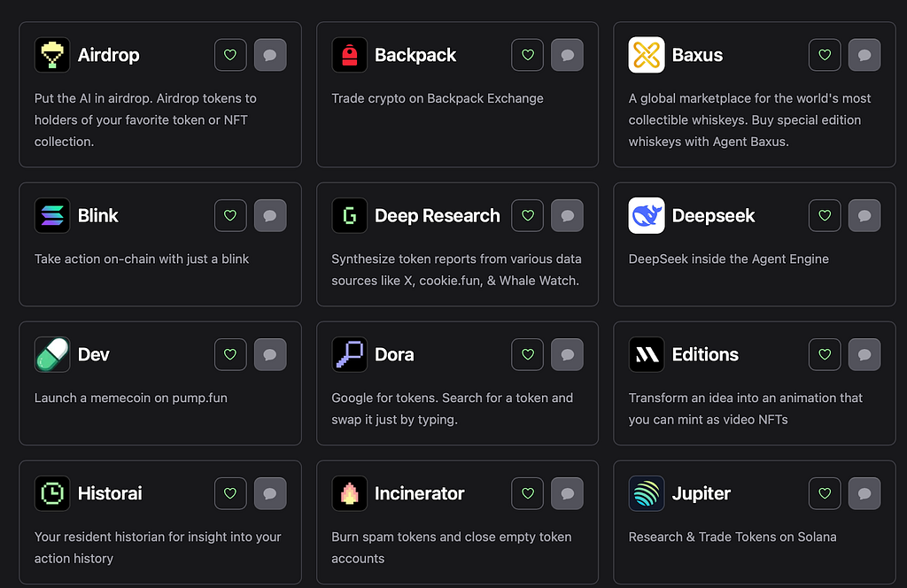The width and height of the screenshot is (907, 588).
Task: Open Deepseek chat bubble
Action: (x=864, y=216)
